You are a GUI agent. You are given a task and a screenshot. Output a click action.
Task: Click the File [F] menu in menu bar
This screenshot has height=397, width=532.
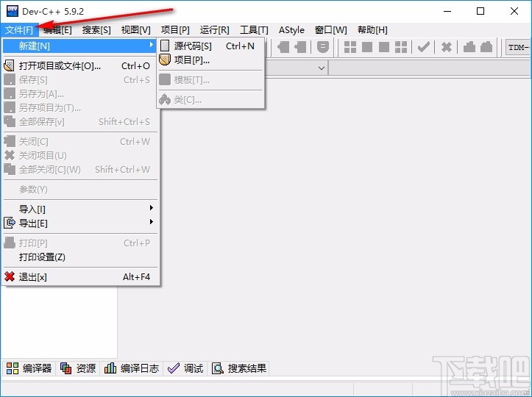(19, 30)
